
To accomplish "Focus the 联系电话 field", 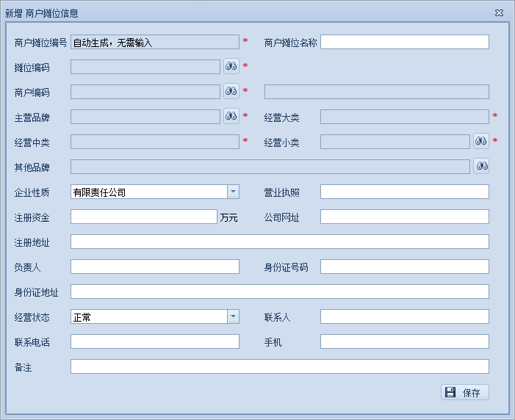I will pyautogui.click(x=154, y=341).
